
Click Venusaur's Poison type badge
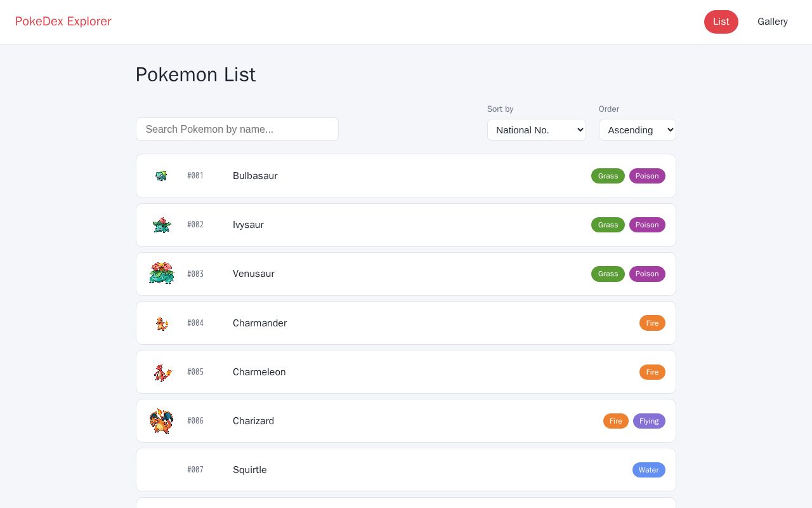click(x=647, y=274)
